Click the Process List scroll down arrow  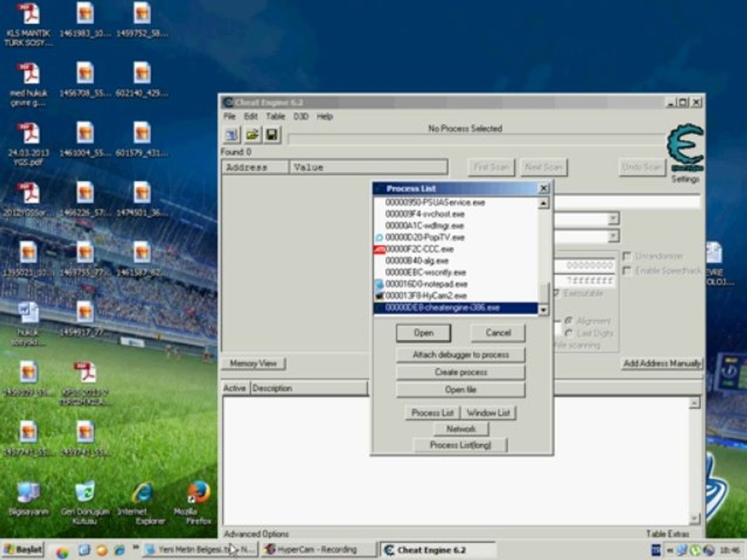tap(543, 310)
